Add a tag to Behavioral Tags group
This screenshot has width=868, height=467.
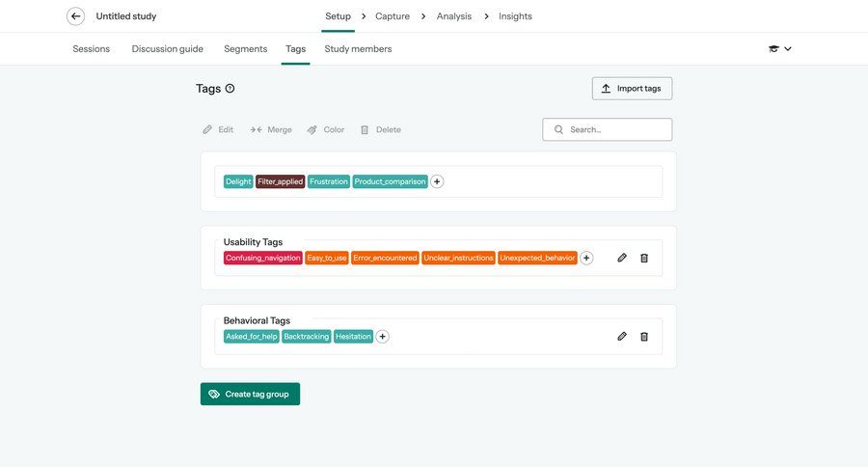383,337
